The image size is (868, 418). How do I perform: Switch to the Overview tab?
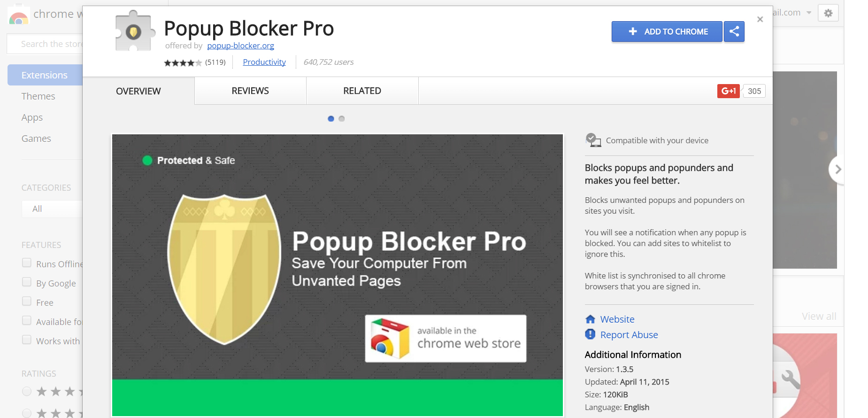click(138, 91)
